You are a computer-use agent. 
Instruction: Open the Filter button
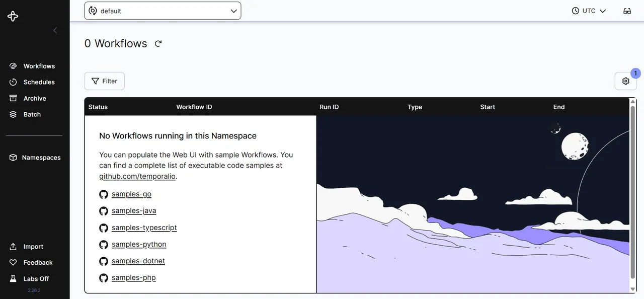pyautogui.click(x=104, y=81)
